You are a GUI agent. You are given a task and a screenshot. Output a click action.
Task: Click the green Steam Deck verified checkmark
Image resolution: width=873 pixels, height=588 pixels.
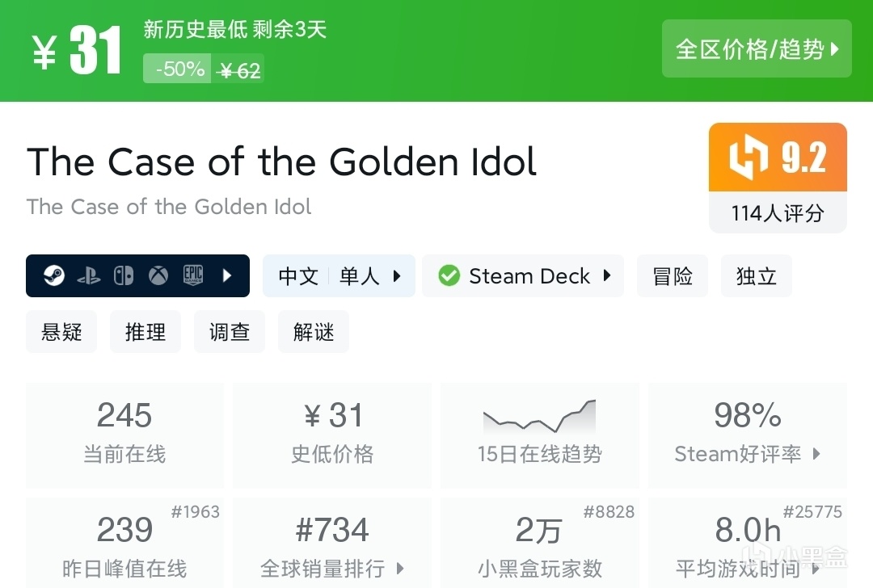pos(449,276)
